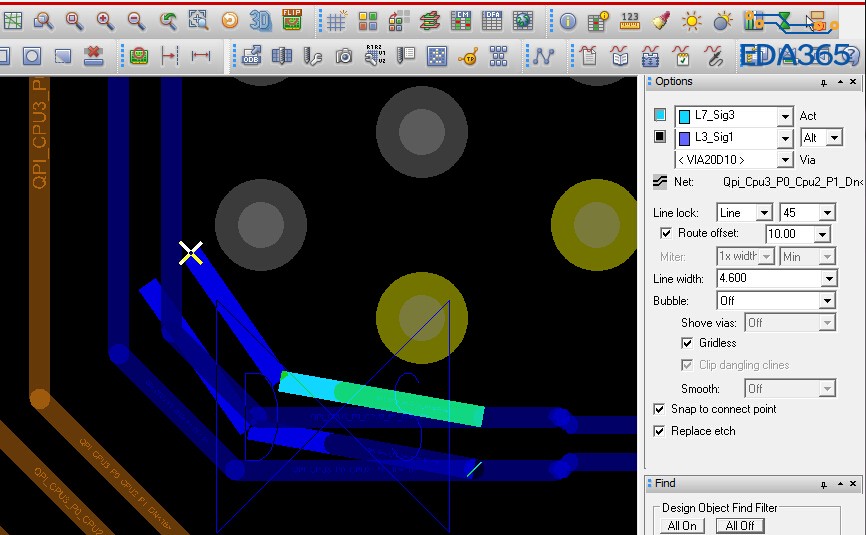
Task: Click the blue info Show Element icon
Action: click(x=568, y=20)
